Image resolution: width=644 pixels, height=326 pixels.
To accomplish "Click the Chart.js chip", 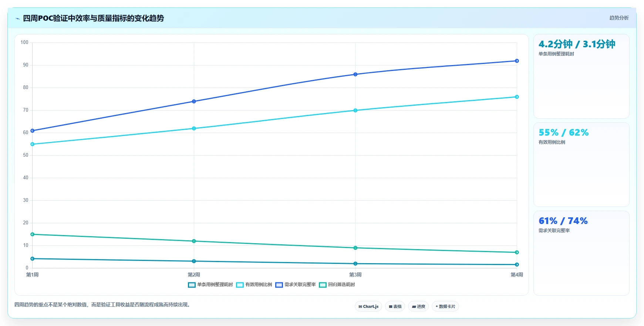I will 368,306.
